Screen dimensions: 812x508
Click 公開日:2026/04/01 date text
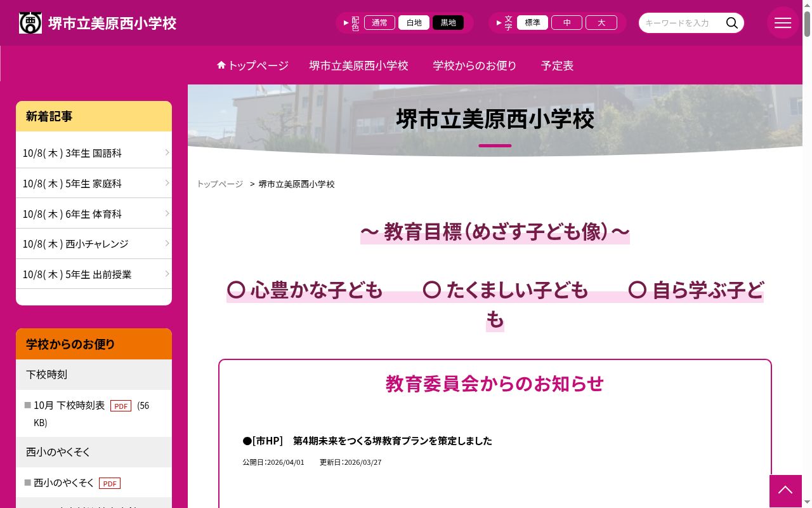pyautogui.click(x=273, y=462)
